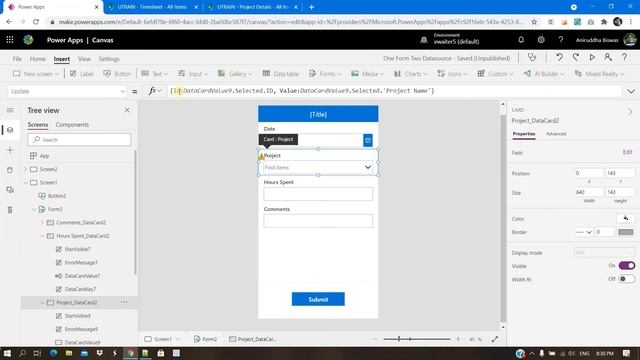Open the Share user icon
Screen dimensions: 640x360
608,58
